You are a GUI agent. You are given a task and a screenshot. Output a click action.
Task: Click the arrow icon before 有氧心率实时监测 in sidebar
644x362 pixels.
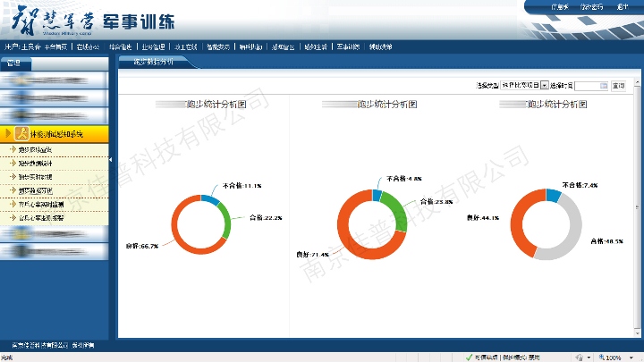tap(12, 204)
